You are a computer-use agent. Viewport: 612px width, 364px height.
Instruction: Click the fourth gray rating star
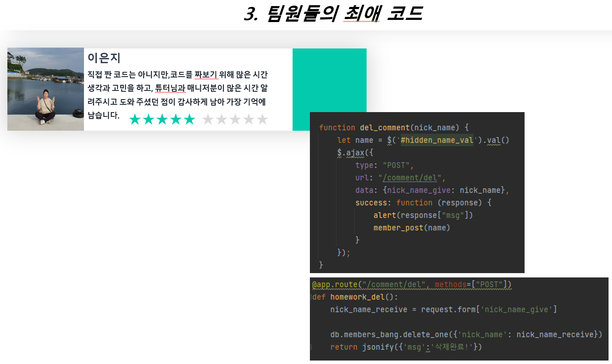point(249,119)
